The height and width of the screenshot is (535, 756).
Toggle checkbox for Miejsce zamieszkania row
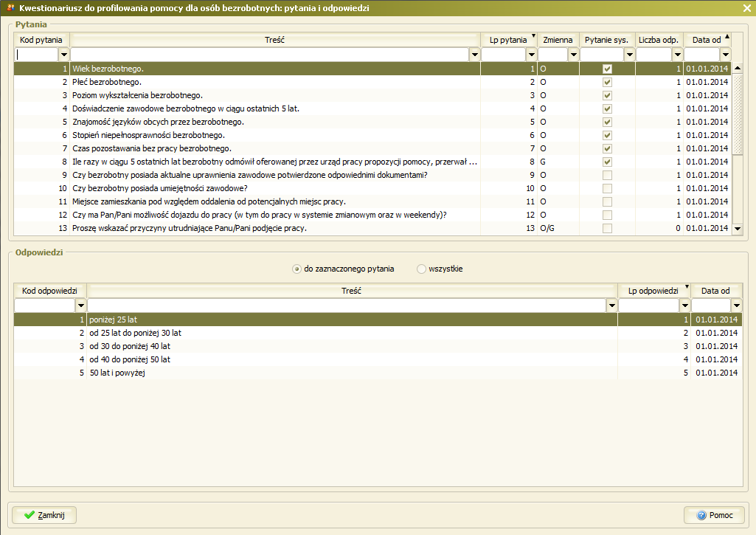tap(607, 201)
